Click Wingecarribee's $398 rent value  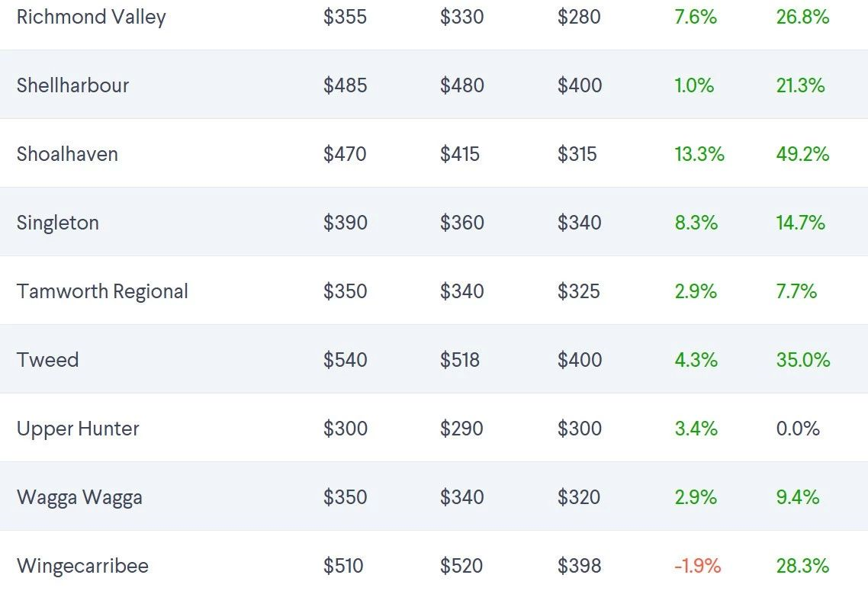pyautogui.click(x=579, y=566)
